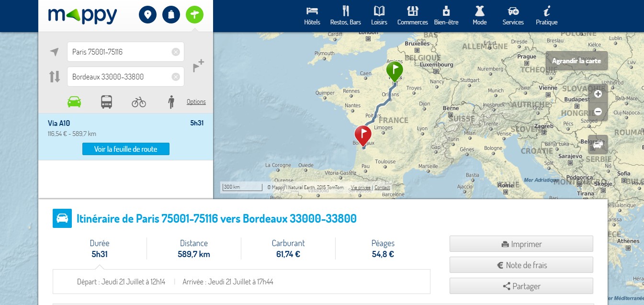Open the Restos, Bars category

click(346, 16)
